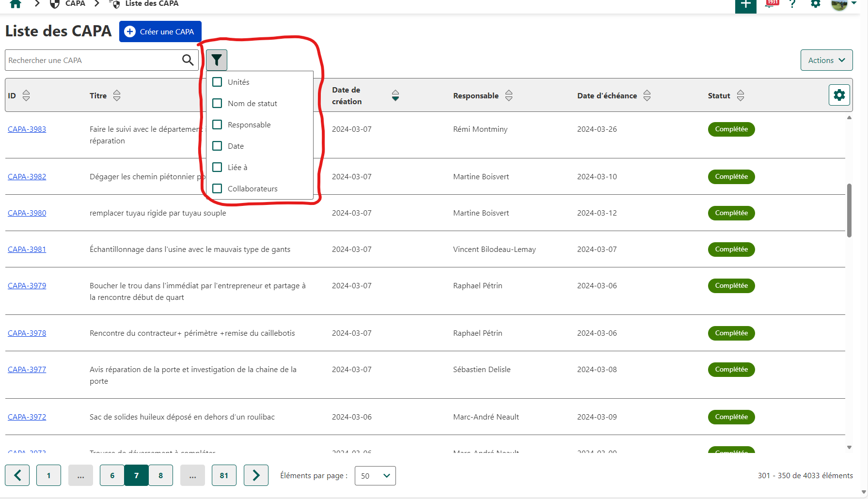Go to page 8
The width and height of the screenshot is (868, 499).
coord(161,475)
